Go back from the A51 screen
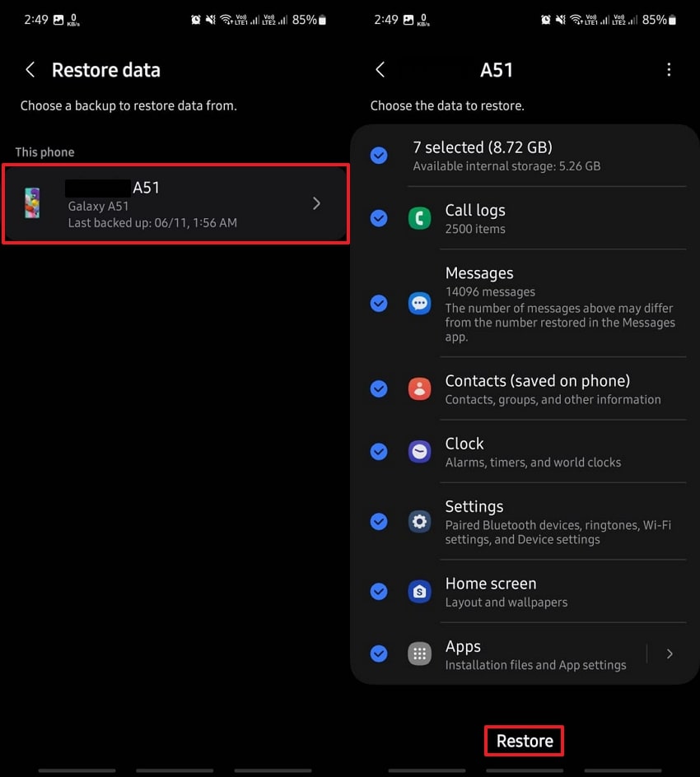Viewport: 700px width, 777px height. [380, 70]
